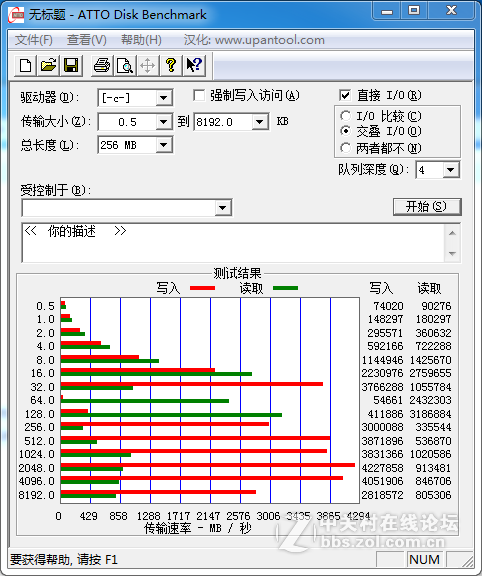The image size is (482, 576).
Task: Click read value 90276
Action: [436, 306]
